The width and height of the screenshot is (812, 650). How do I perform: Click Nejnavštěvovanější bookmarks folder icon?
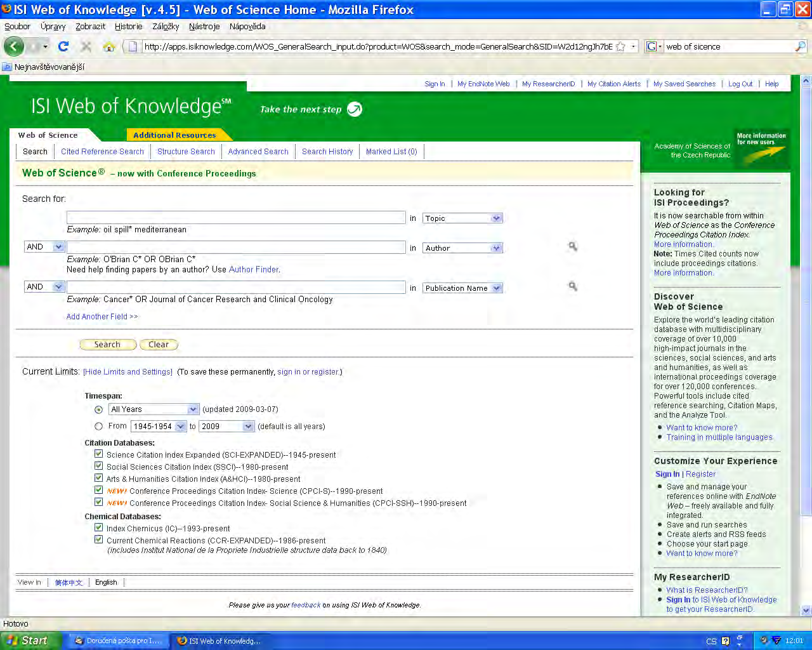(7, 67)
